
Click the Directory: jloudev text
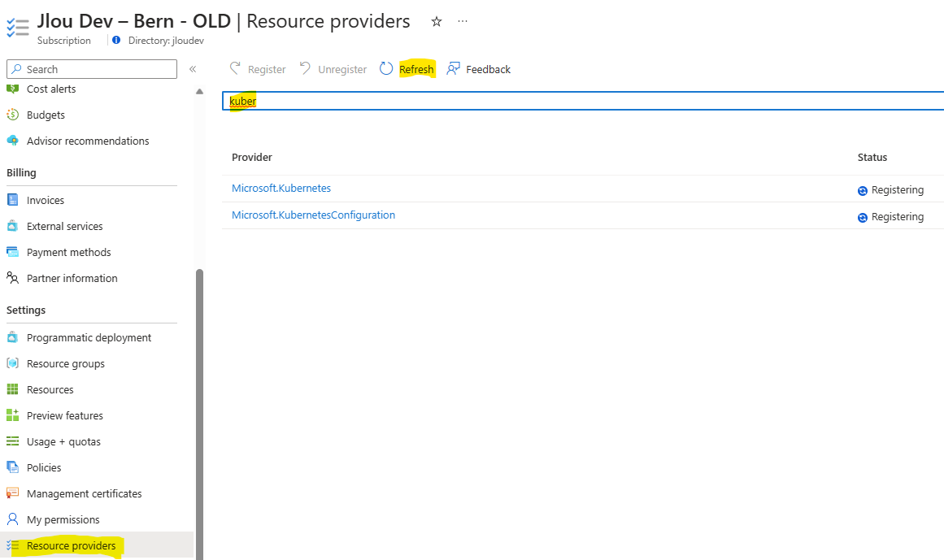tap(166, 41)
